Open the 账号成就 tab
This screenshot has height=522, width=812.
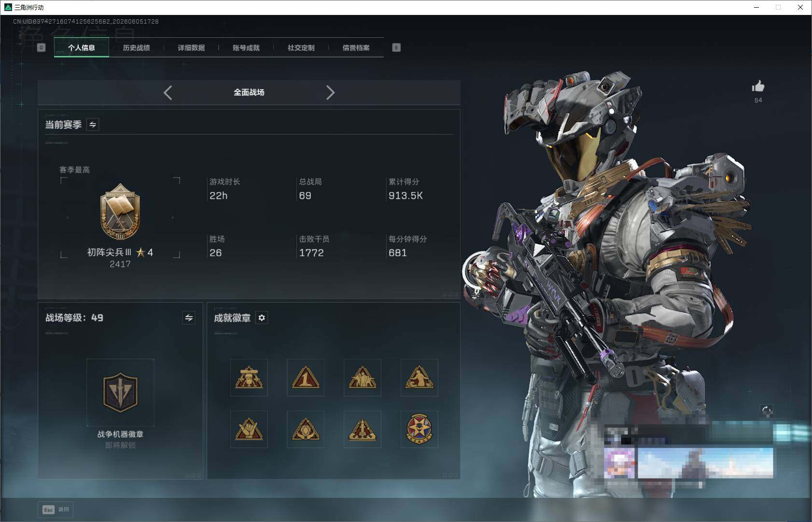246,48
